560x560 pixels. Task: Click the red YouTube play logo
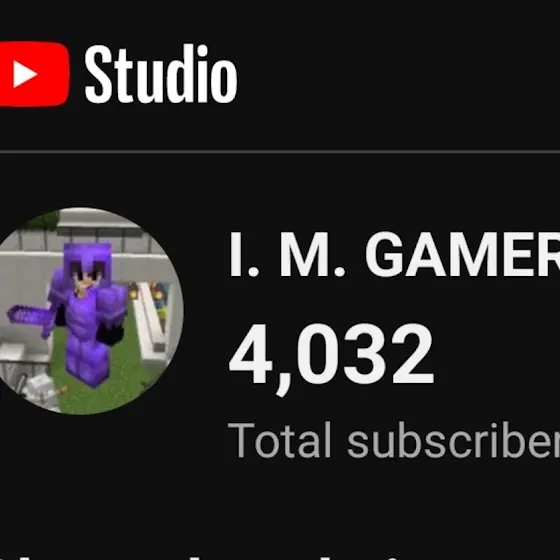pos(34,74)
